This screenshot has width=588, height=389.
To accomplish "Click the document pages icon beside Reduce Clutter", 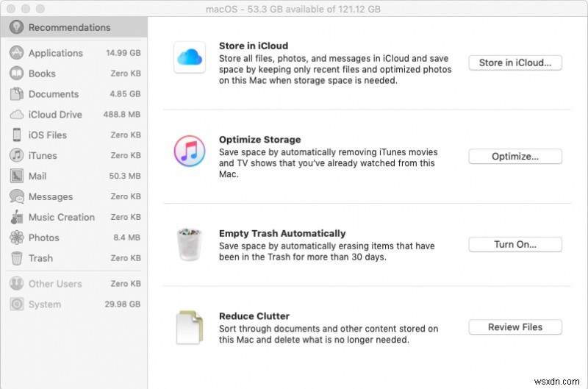I will coord(190,327).
